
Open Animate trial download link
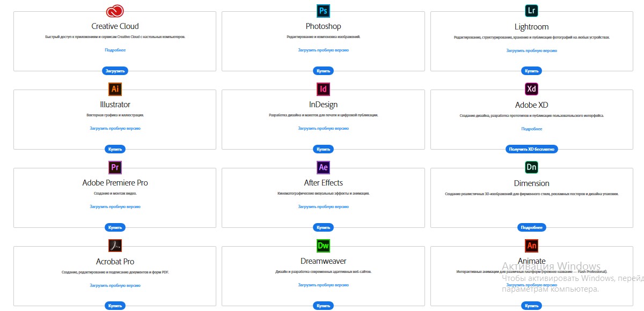click(531, 285)
